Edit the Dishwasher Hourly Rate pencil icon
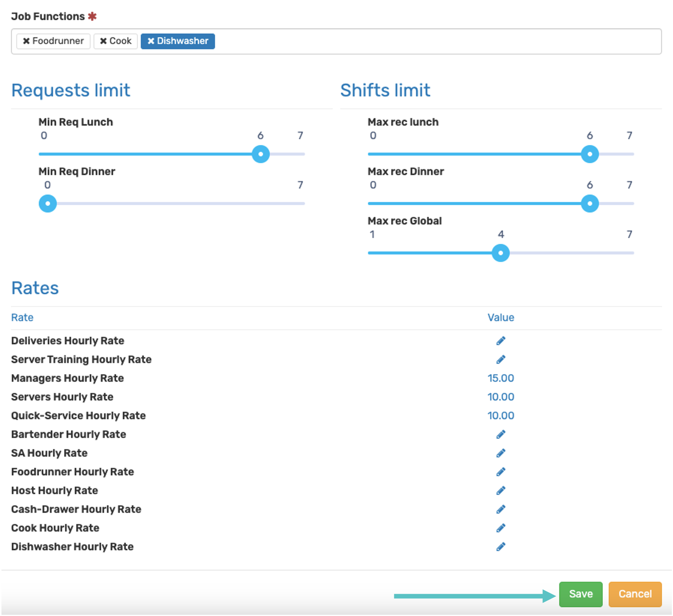Screen dimensions: 673x616 click(500, 546)
